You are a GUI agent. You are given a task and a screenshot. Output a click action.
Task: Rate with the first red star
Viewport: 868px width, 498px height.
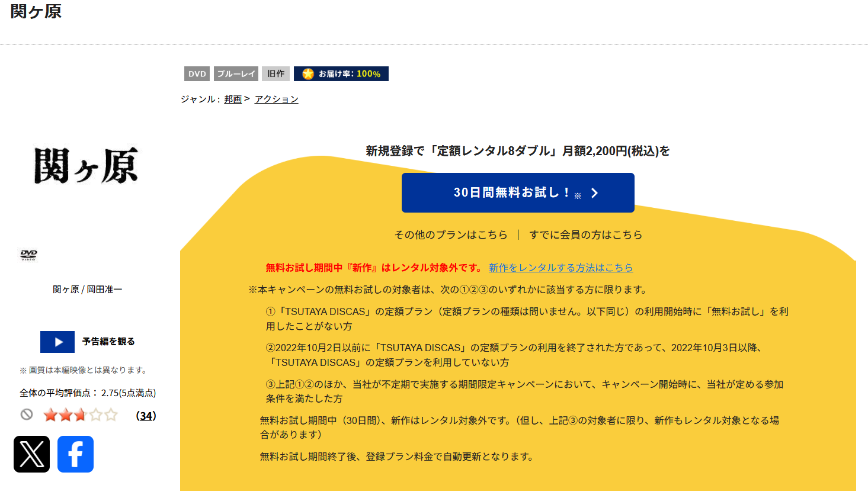[50, 415]
